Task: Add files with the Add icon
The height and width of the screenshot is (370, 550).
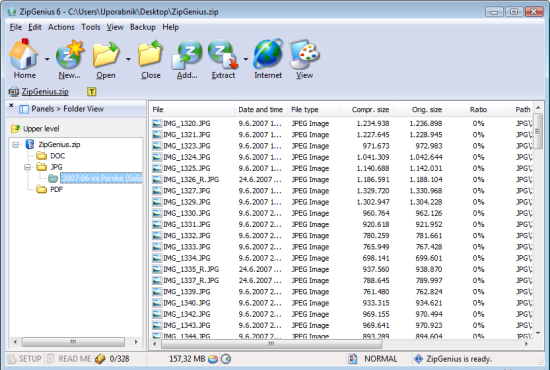Action: [187, 54]
